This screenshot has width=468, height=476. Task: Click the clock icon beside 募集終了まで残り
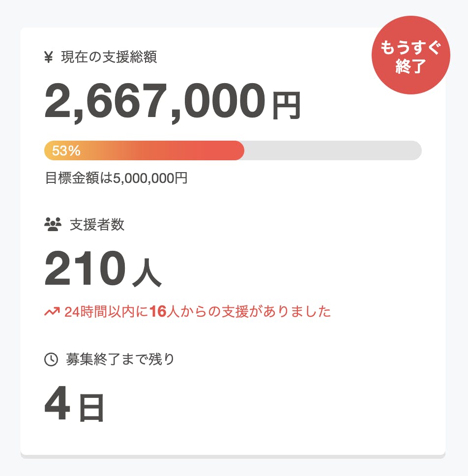pos(51,359)
